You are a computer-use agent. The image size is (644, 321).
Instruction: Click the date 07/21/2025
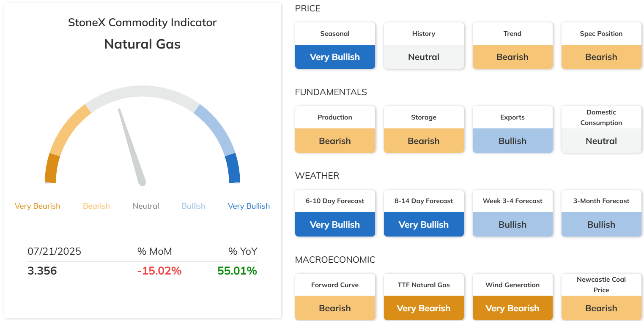tap(55, 252)
